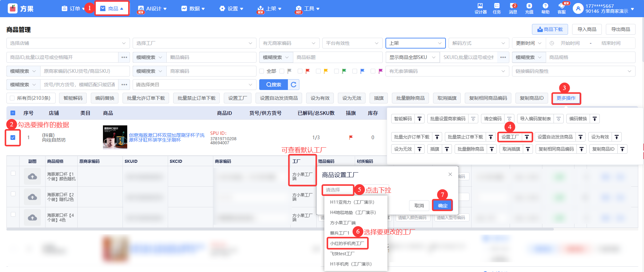Open the 订单 menu
This screenshot has width=644, height=272.
tap(73, 8)
